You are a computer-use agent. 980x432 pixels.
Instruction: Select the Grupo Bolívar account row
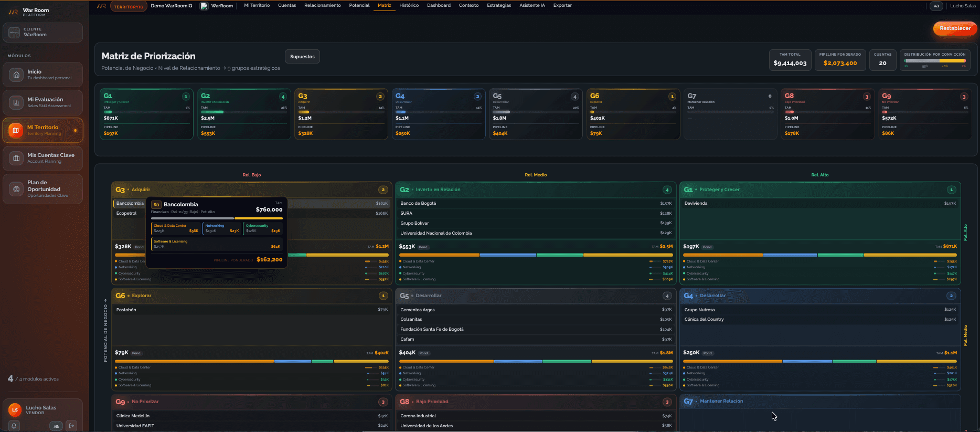[536, 223]
